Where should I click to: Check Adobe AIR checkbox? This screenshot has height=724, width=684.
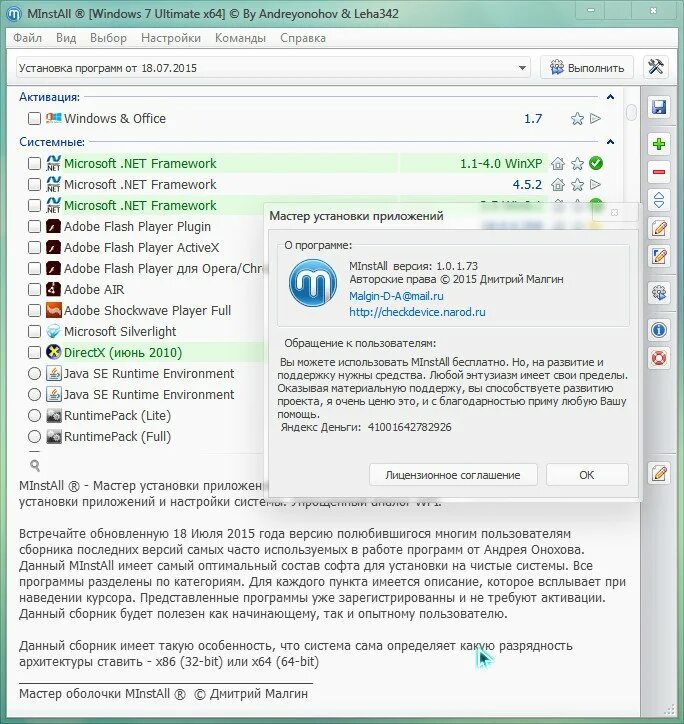click(34, 290)
